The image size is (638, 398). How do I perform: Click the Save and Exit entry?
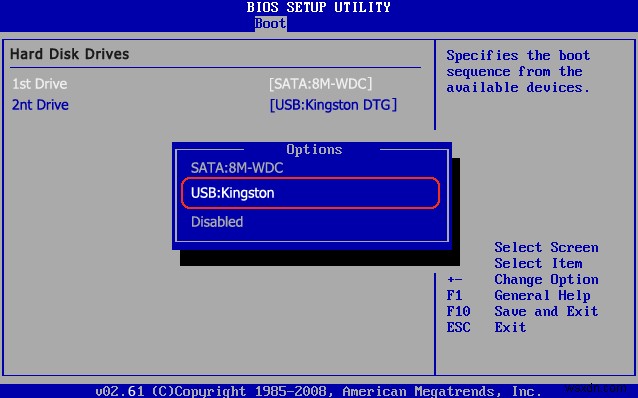click(546, 311)
